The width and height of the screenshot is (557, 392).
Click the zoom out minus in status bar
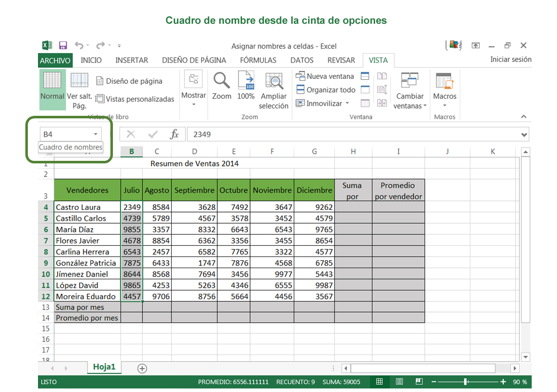coord(434,382)
